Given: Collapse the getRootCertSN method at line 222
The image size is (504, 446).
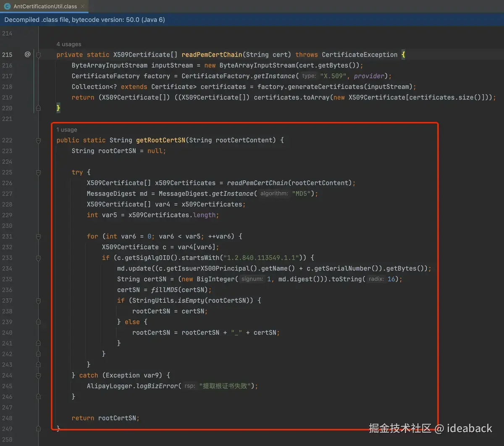Looking at the screenshot, I should click(38, 140).
